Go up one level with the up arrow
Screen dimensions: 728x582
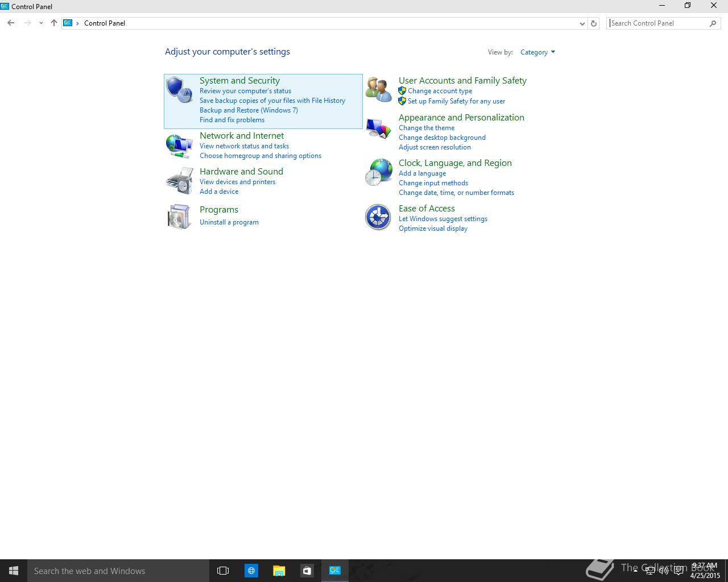(x=54, y=23)
